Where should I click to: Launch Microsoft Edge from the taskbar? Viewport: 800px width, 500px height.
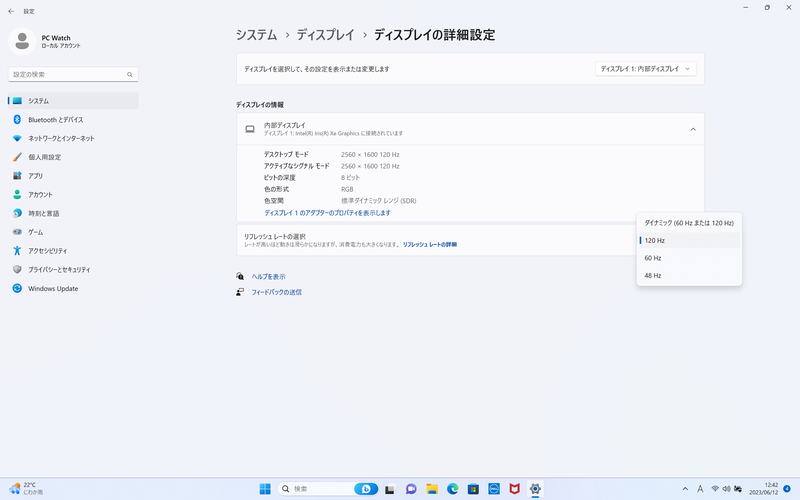[x=453, y=489]
